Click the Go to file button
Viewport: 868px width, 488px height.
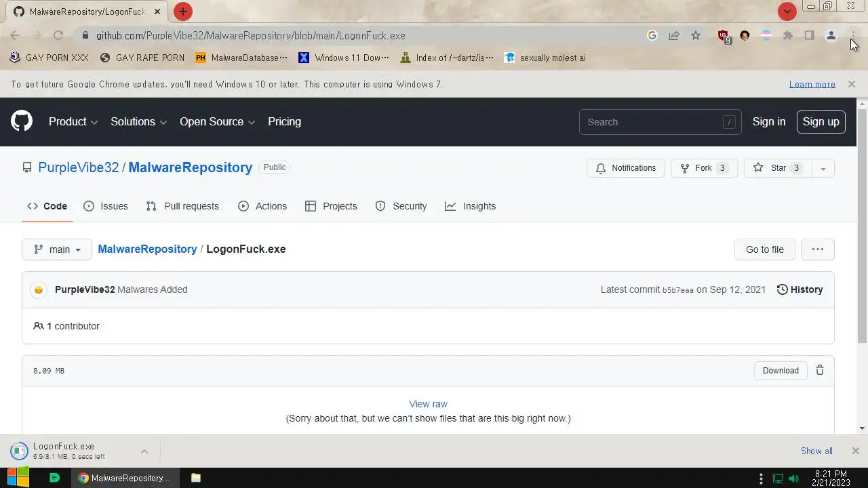click(765, 249)
